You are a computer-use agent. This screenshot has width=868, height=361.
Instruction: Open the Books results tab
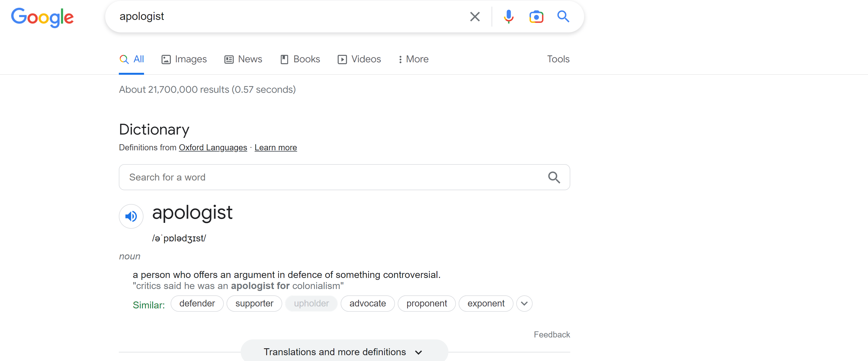(x=300, y=59)
